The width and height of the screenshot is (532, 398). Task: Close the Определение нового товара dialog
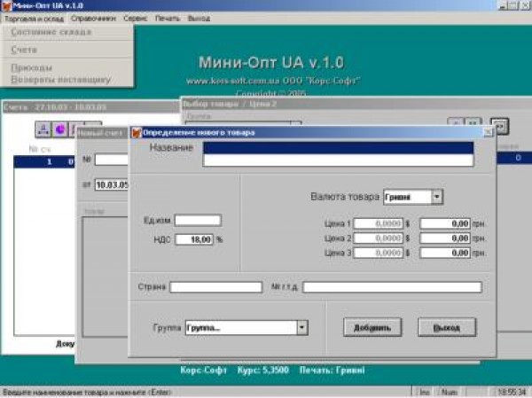(487, 133)
